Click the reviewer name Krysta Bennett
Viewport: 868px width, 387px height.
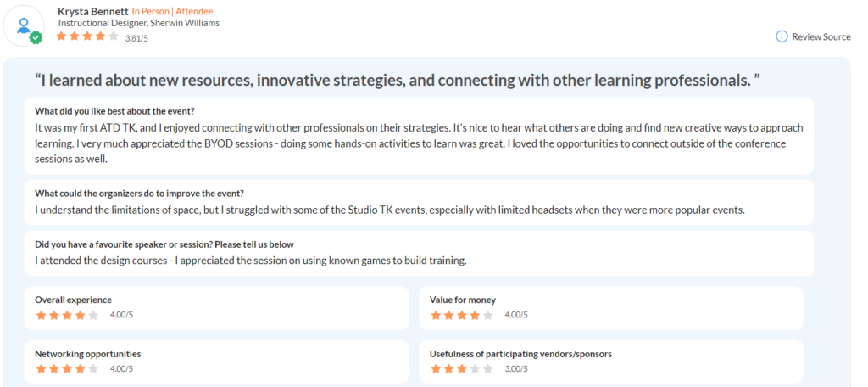(92, 11)
